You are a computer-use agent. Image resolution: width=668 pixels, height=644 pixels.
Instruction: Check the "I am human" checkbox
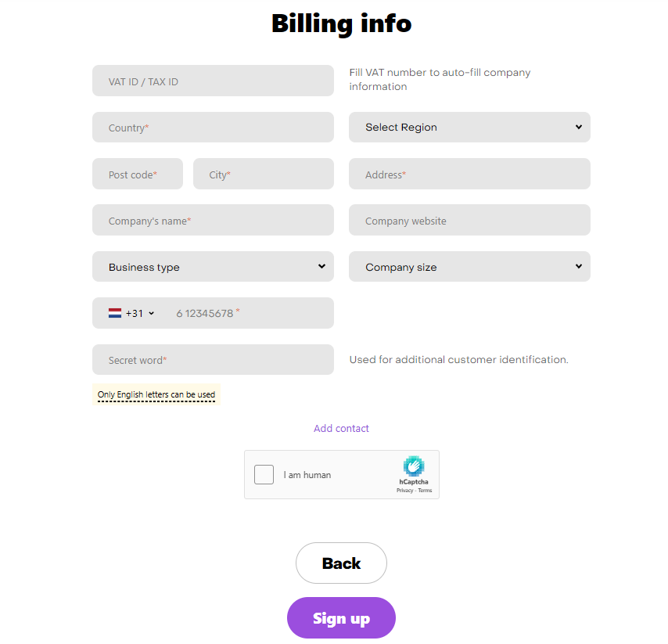[x=264, y=474]
